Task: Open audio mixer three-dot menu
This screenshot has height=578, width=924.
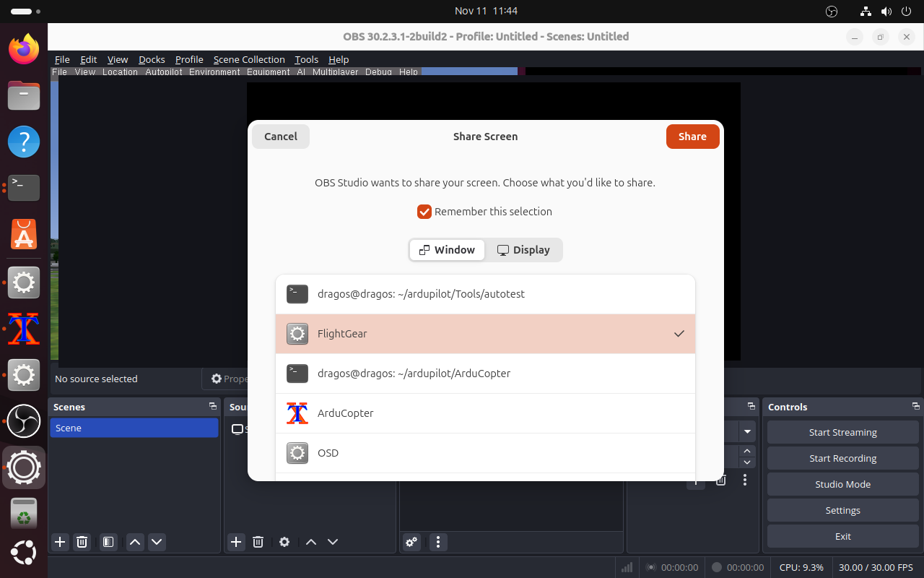Action: [437, 542]
